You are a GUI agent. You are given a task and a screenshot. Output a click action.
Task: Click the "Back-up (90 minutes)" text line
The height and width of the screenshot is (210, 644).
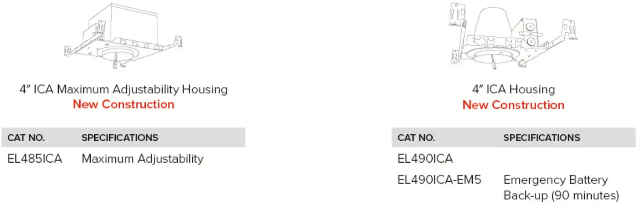coord(561,196)
